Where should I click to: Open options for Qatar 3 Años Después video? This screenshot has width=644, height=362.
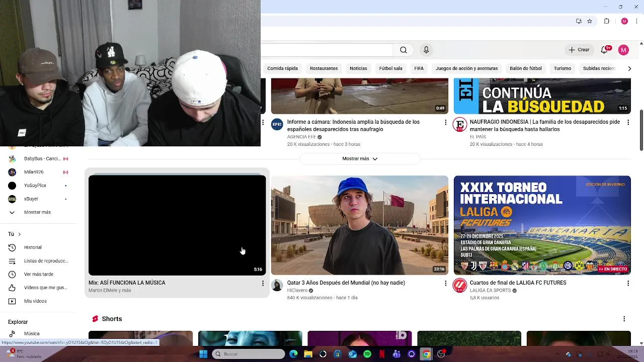(445, 284)
